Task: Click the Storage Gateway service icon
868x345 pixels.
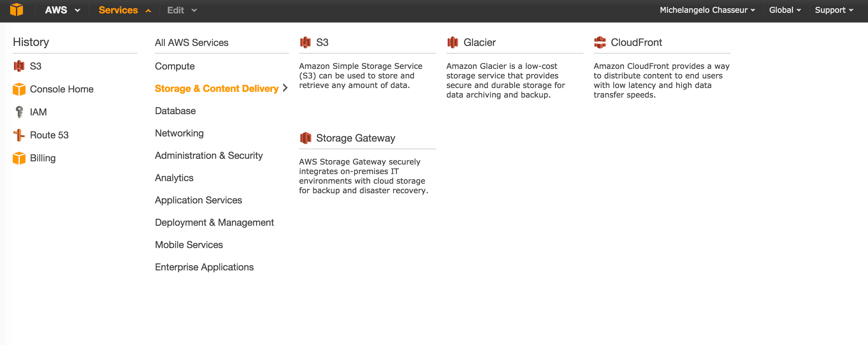Action: point(305,138)
